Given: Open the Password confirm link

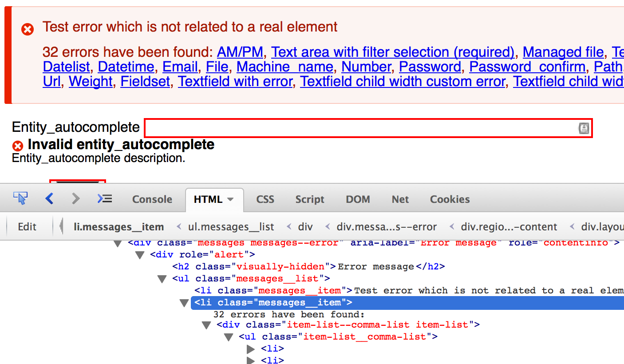Looking at the screenshot, I should (527, 67).
